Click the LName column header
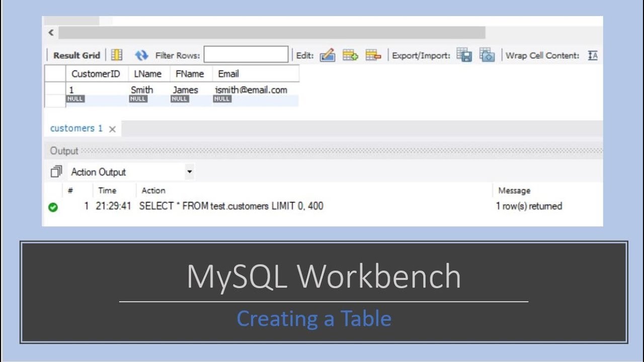644x362 pixels. pyautogui.click(x=149, y=74)
